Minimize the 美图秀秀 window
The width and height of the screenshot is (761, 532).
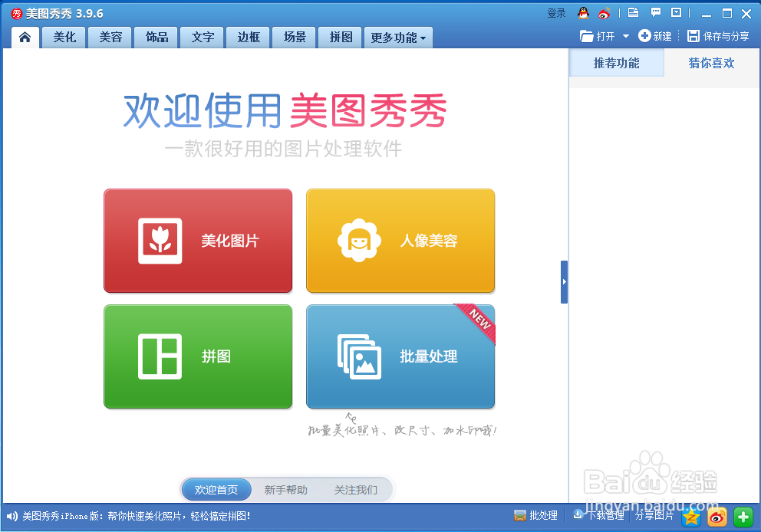click(707, 14)
